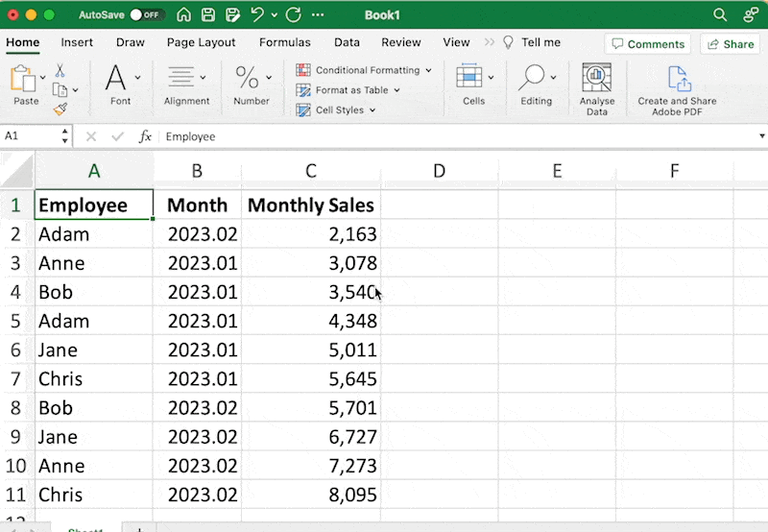The width and height of the screenshot is (768, 532).
Task: Click the Monthly Sales header cell
Action: (311, 205)
